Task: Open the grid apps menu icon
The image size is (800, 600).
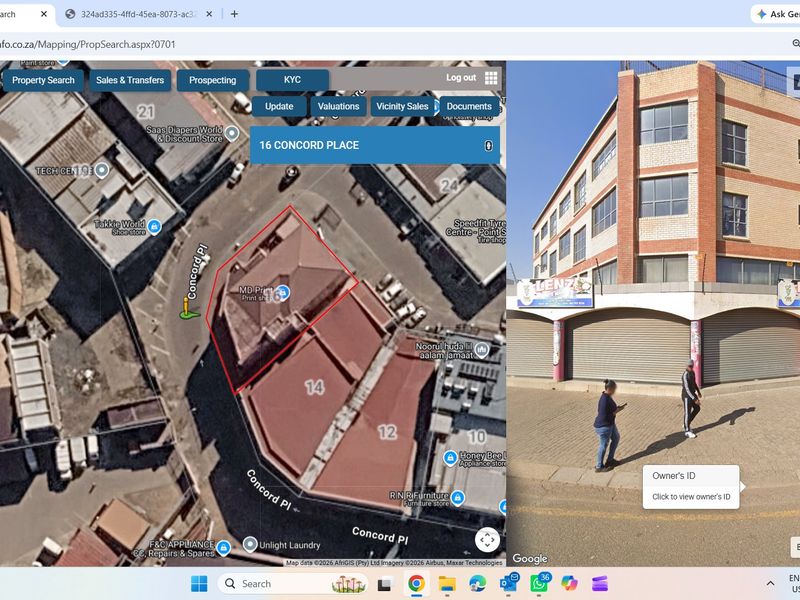Action: 491,78
